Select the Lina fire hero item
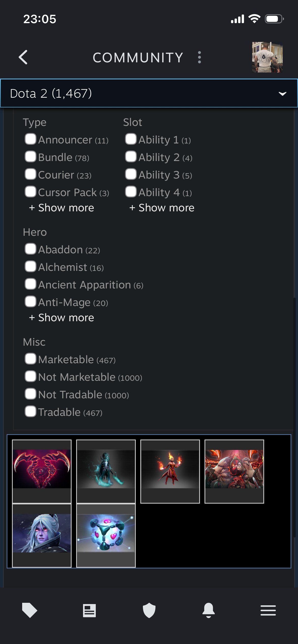This screenshot has width=298, height=644. 170,471
